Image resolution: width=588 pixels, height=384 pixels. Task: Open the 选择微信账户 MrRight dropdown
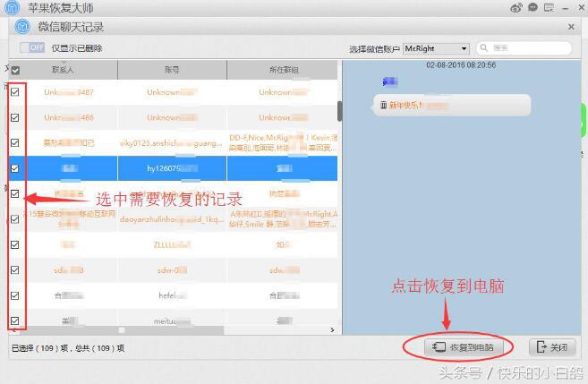pyautogui.click(x=437, y=48)
